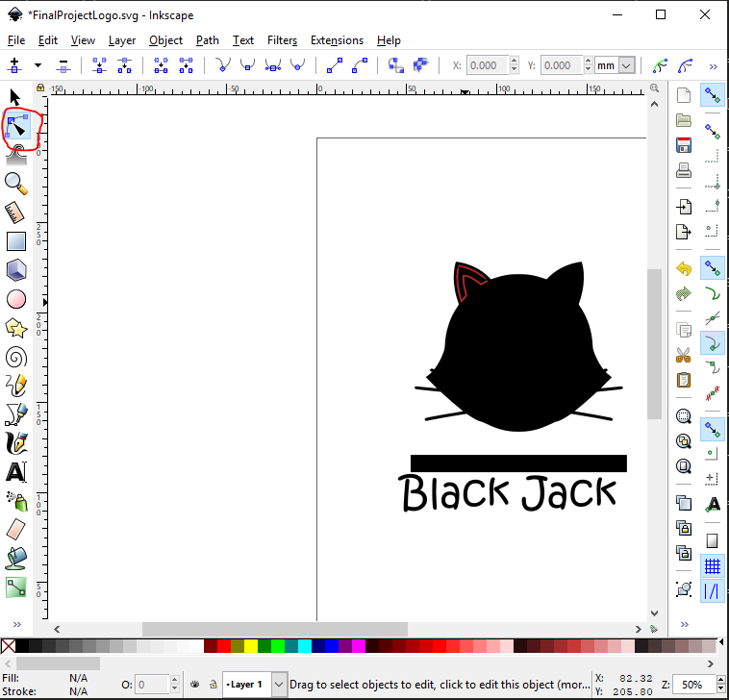Select the Pencil freehand tool
The image size is (729, 700).
tap(16, 386)
